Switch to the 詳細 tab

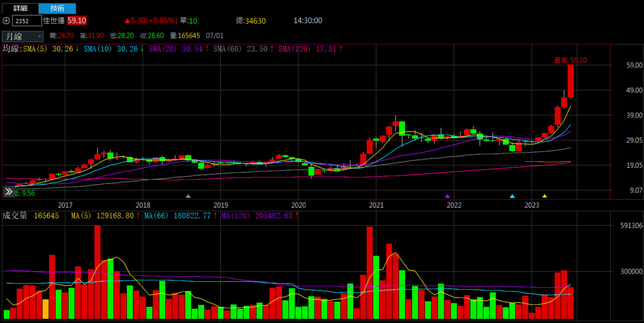(20, 8)
